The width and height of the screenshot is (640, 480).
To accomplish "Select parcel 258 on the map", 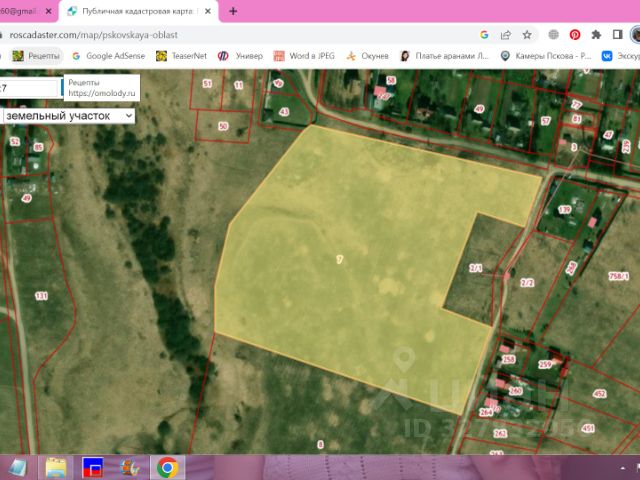I will point(508,359).
